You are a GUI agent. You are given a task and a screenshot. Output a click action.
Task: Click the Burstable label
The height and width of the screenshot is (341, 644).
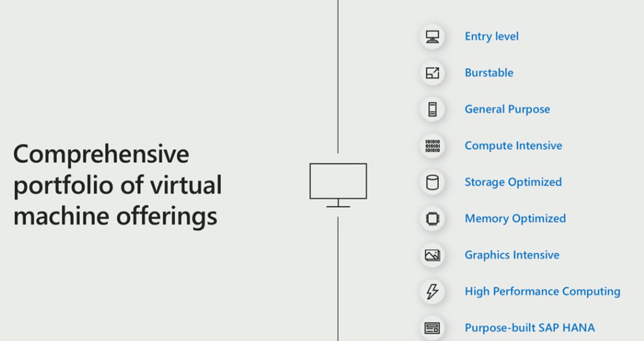point(489,73)
